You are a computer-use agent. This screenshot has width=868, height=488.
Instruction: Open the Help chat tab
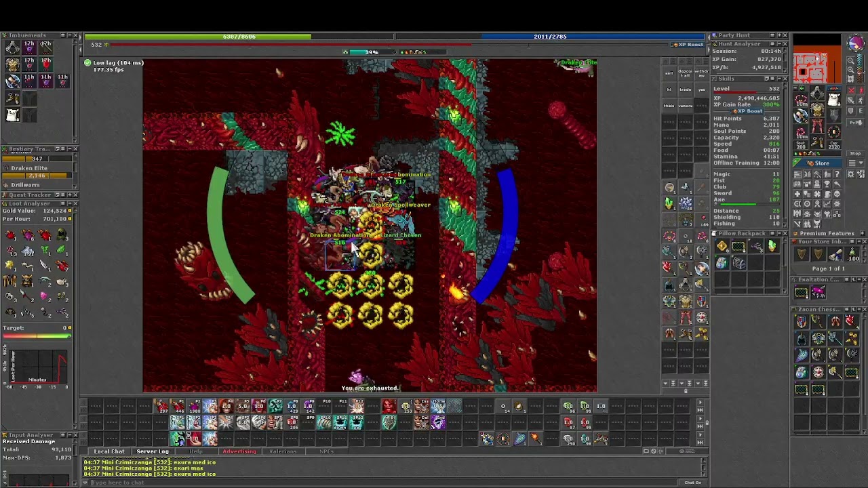196,451
